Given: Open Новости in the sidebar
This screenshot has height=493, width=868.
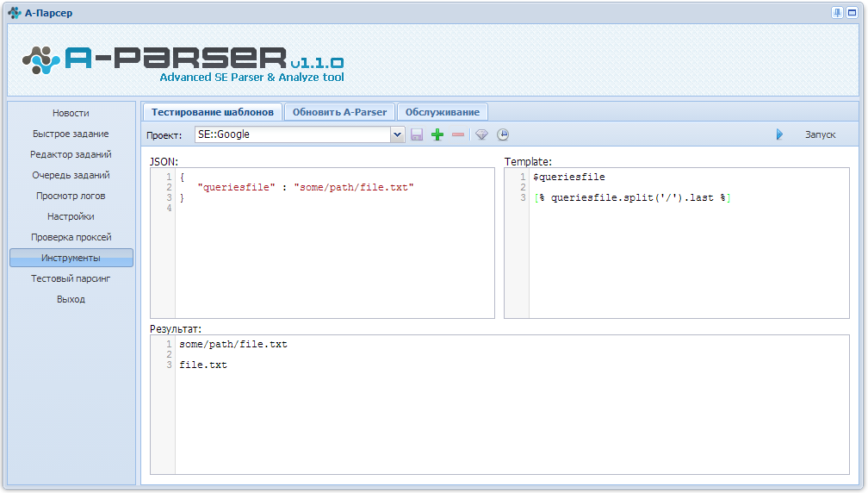Looking at the screenshot, I should (x=71, y=113).
